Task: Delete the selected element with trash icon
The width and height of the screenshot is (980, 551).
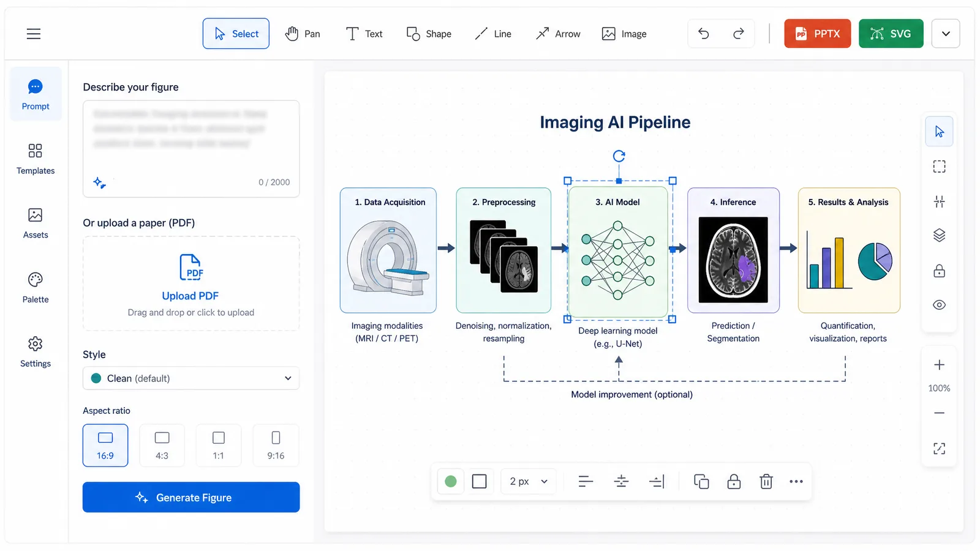Action: 766,482
